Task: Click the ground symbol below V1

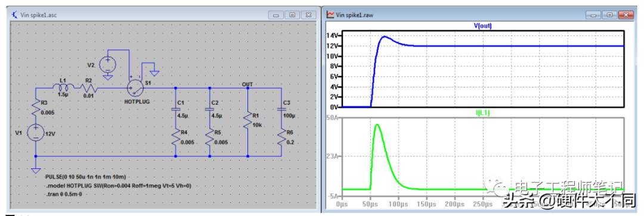Action: tap(36, 170)
